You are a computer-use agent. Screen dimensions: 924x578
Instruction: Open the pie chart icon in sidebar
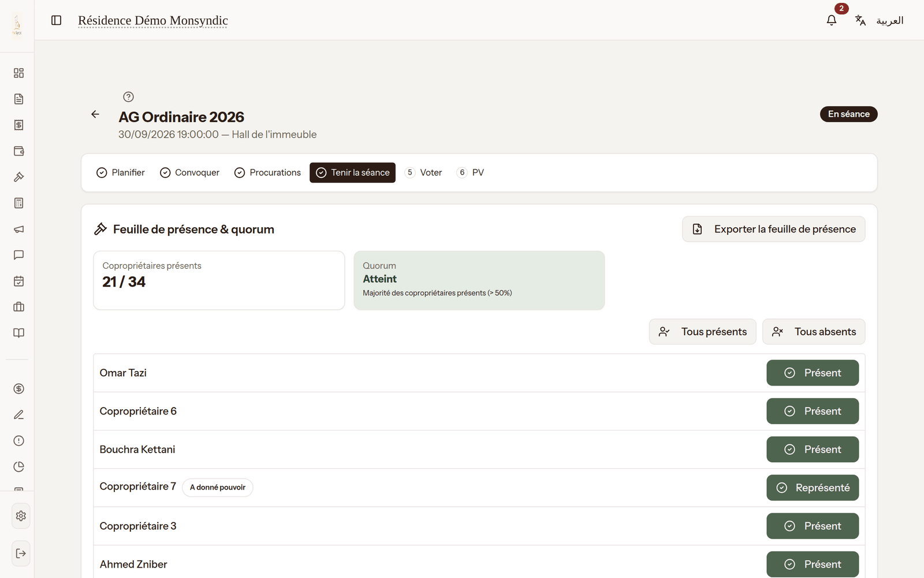(18, 466)
